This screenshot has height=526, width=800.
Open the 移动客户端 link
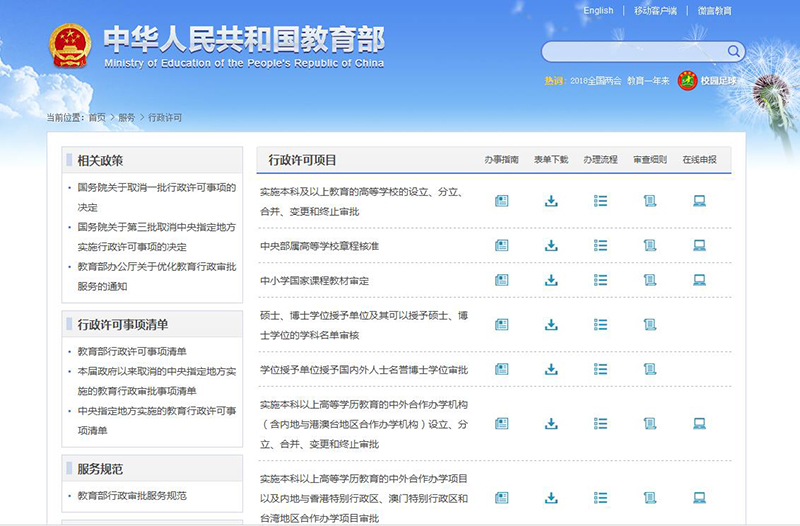[655, 11]
